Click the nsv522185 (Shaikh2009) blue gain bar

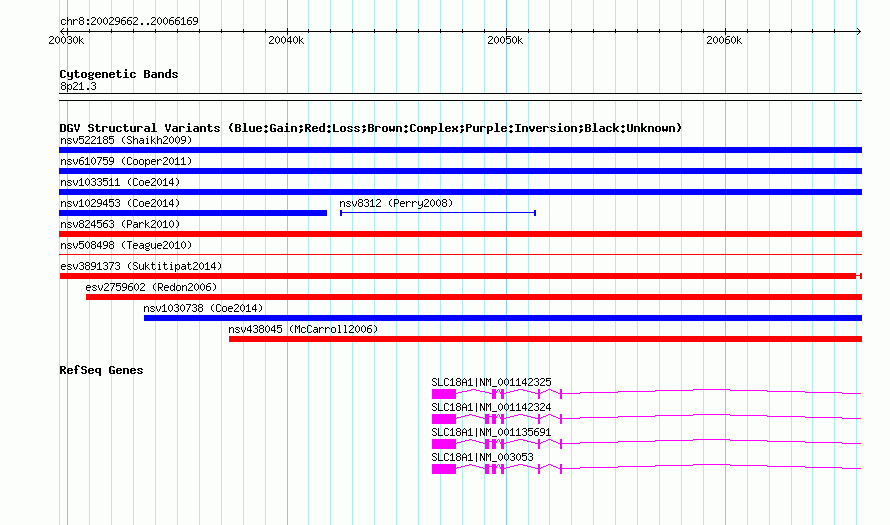460,150
